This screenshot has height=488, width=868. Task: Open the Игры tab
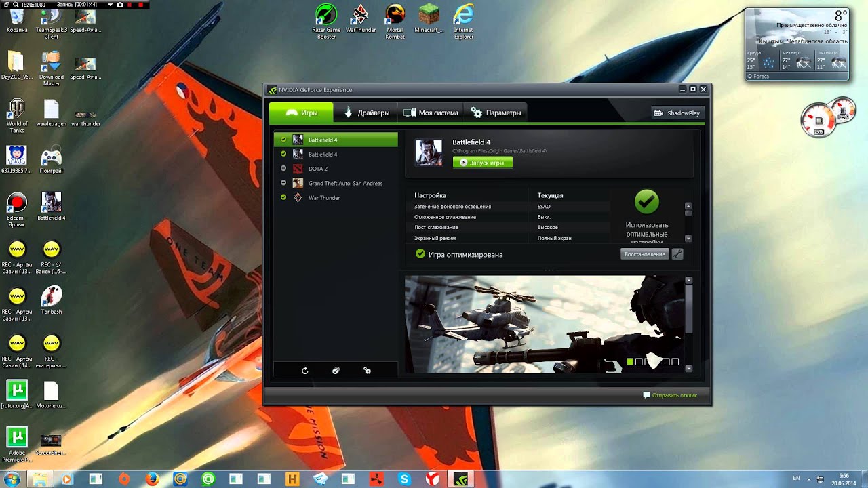click(x=301, y=113)
